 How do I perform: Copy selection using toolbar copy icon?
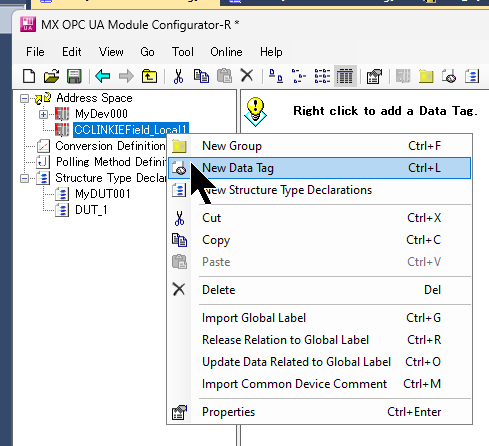[x=201, y=76]
